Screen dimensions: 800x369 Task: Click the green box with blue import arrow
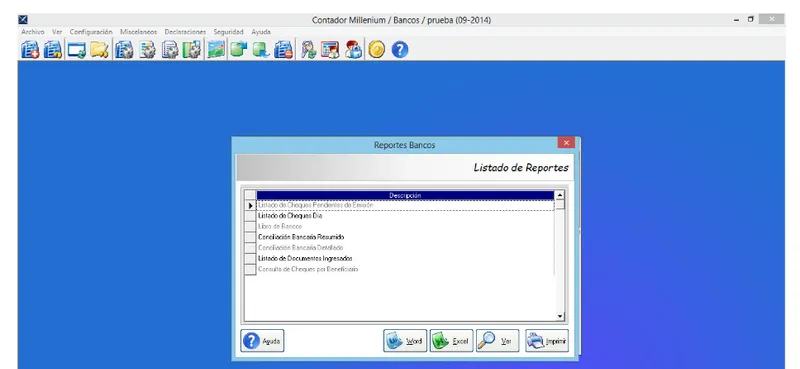pos(261,50)
